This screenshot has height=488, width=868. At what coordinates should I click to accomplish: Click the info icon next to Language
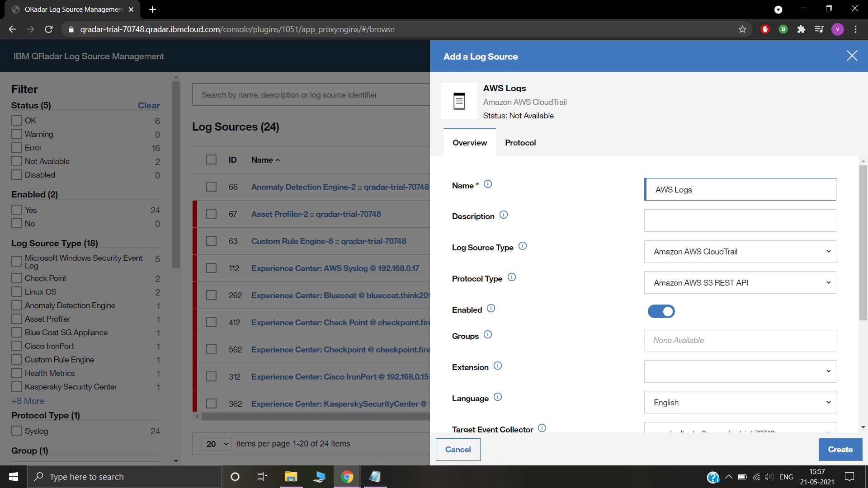click(x=498, y=397)
